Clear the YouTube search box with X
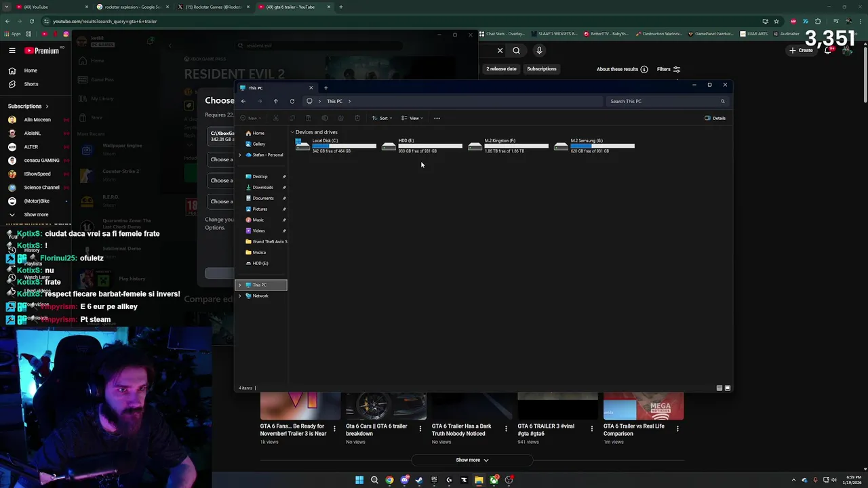Viewport: 868px width, 488px height. pyautogui.click(x=500, y=50)
